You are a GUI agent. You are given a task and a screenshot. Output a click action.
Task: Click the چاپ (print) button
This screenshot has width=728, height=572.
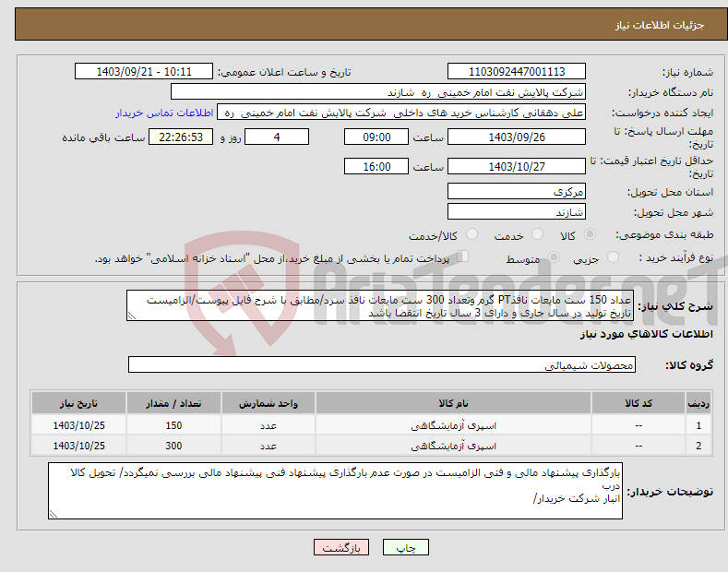pos(405,547)
